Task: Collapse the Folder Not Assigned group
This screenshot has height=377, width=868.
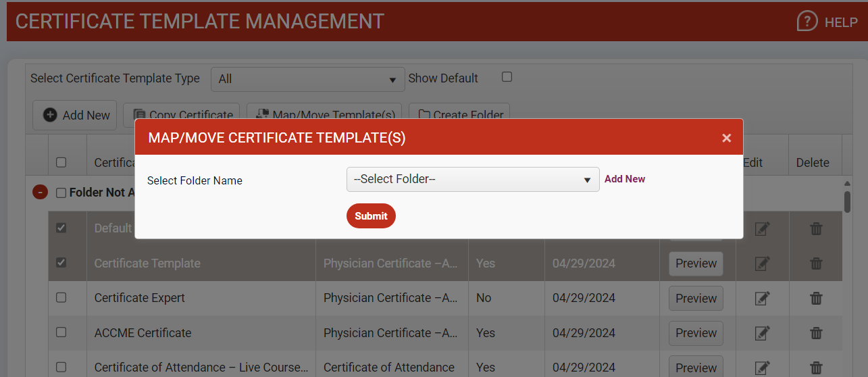Action: pos(40,193)
